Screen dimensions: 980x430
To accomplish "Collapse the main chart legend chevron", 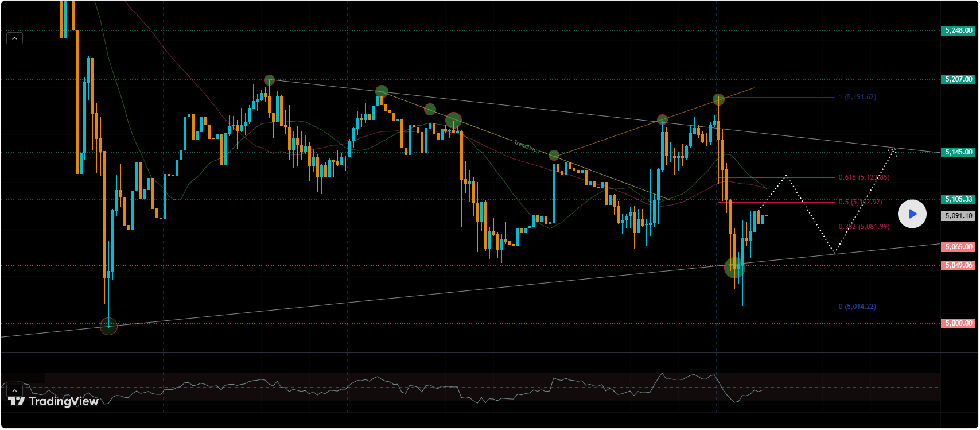I will click(14, 38).
